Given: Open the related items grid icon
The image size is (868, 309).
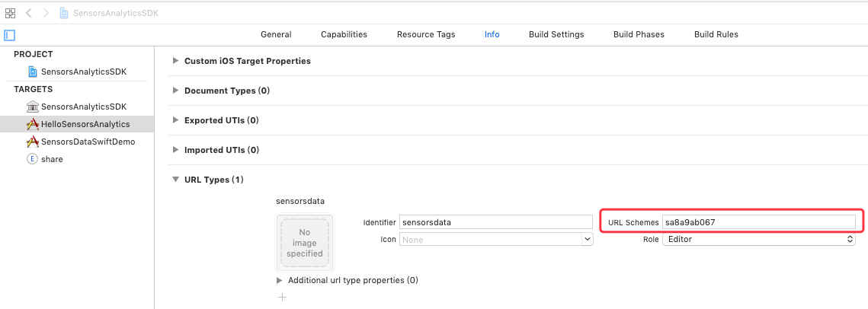Looking at the screenshot, I should (x=10, y=13).
